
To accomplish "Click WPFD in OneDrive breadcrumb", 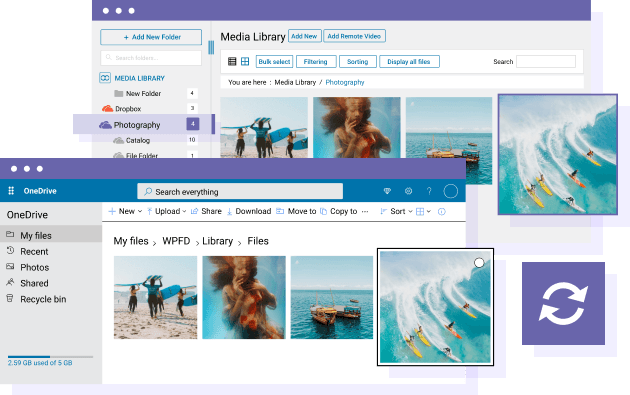I will tap(176, 241).
